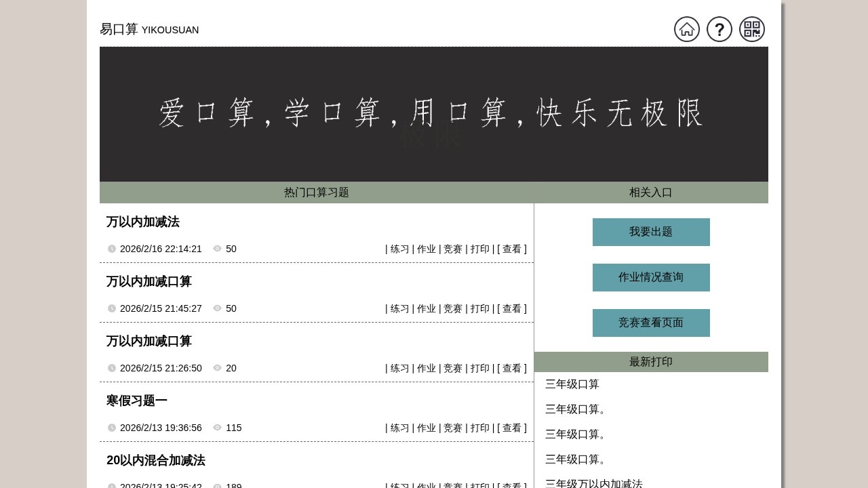The height and width of the screenshot is (488, 868).
Task: Click the eye view-count icon of 20以内混合加减法
Action: click(217, 485)
